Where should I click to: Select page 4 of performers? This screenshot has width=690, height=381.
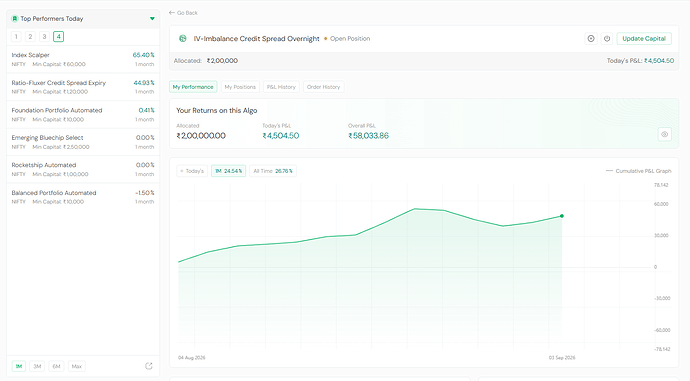click(x=59, y=37)
